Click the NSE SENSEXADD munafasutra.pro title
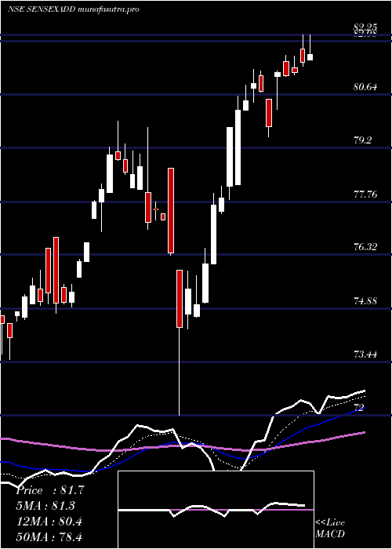This screenshot has height=549, width=392. 74,9
